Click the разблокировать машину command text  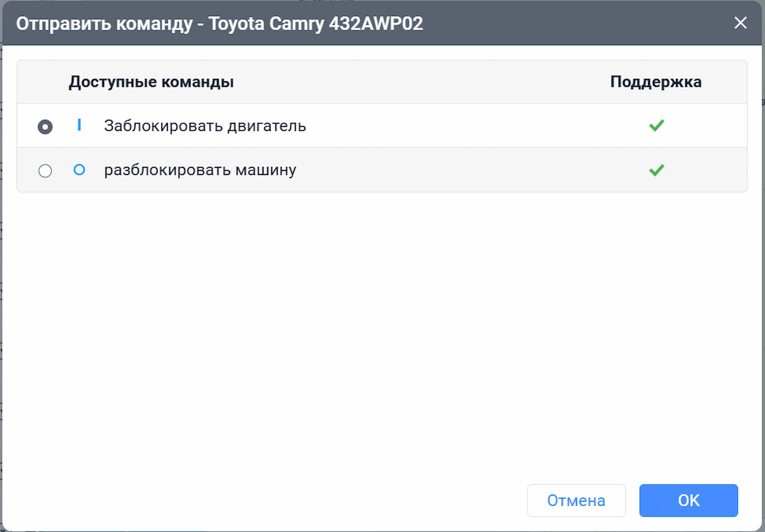click(x=200, y=170)
